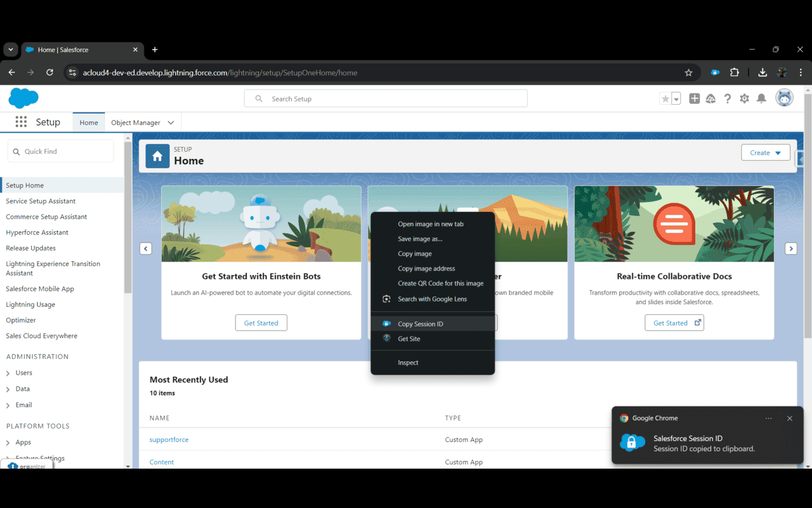Open the setup gear icon
The height and width of the screenshot is (508, 812).
744,98
